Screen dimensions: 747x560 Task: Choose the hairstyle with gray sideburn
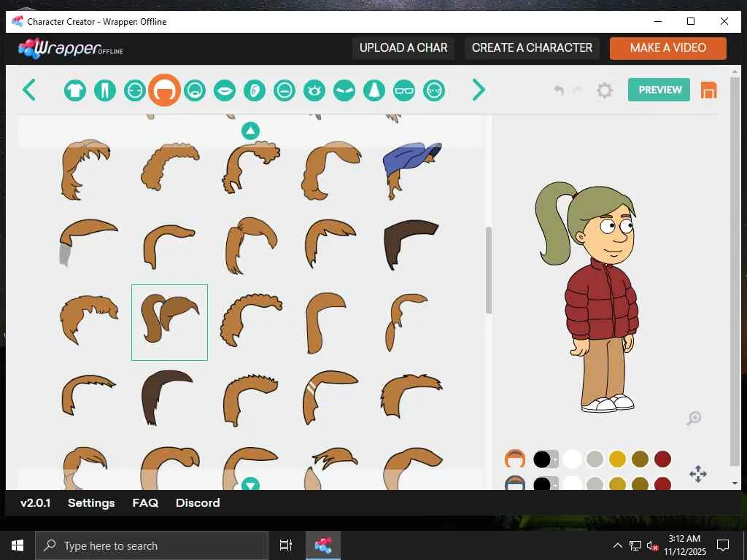click(88, 242)
